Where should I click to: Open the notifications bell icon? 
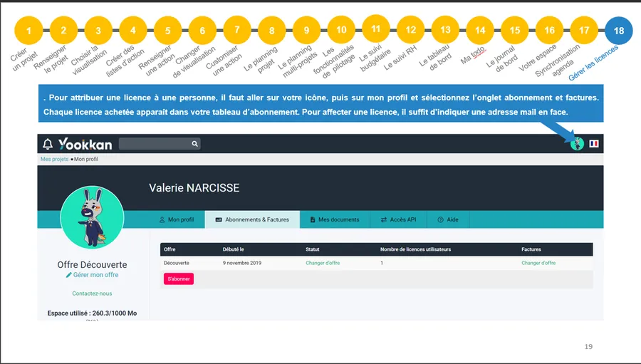(x=48, y=144)
